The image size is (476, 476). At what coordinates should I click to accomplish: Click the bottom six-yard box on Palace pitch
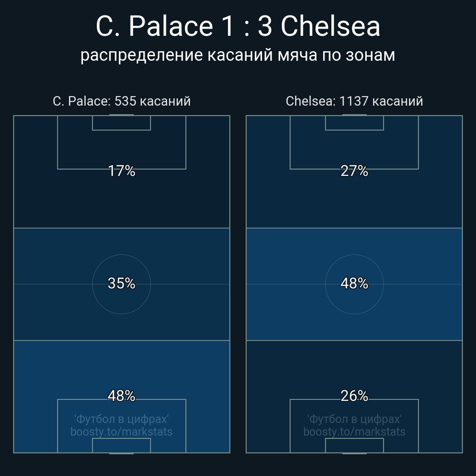[x=121, y=446]
